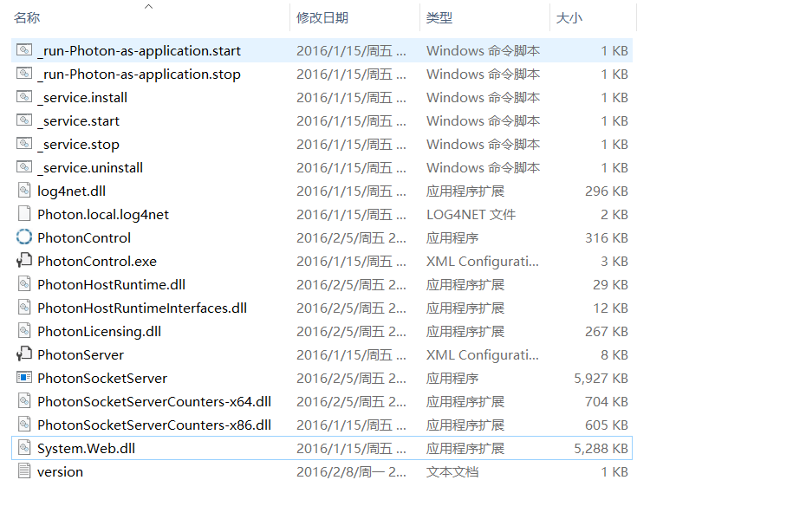Click the PhotonSocketServerCounters-x86.dll icon
Image resolution: width=793 pixels, height=532 pixels.
point(23,425)
